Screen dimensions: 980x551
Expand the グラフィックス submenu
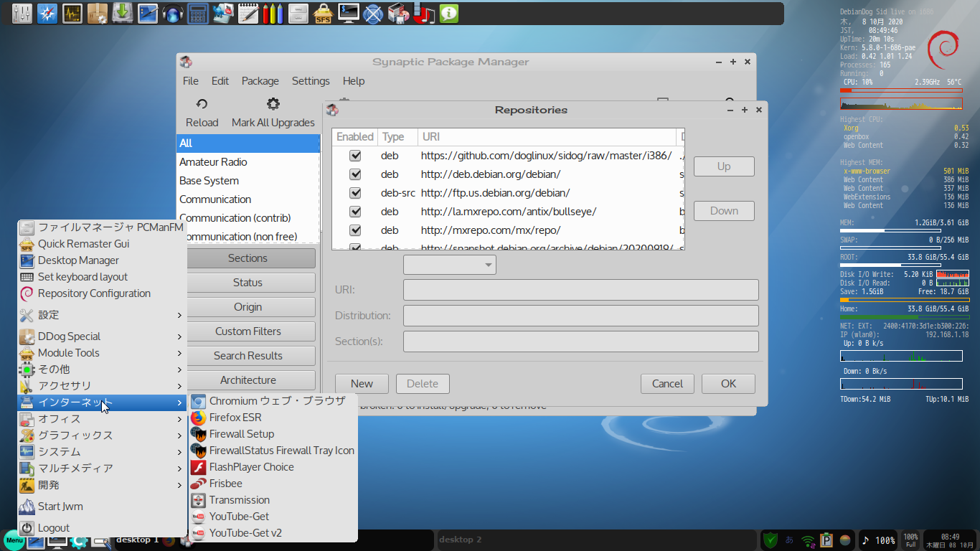(102, 435)
